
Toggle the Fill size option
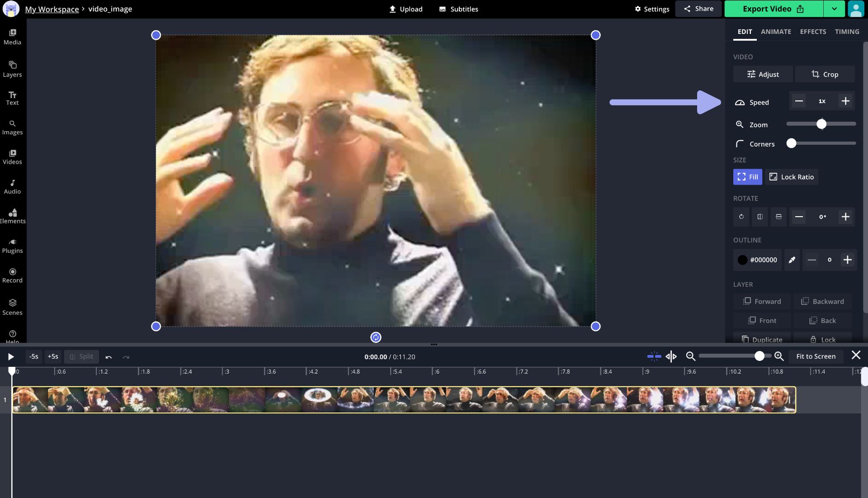pyautogui.click(x=747, y=177)
